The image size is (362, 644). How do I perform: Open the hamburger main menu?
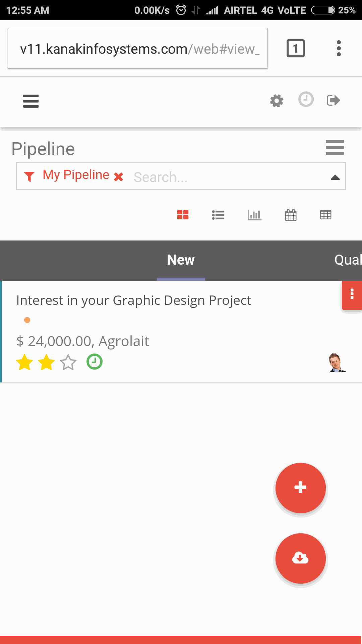31,101
